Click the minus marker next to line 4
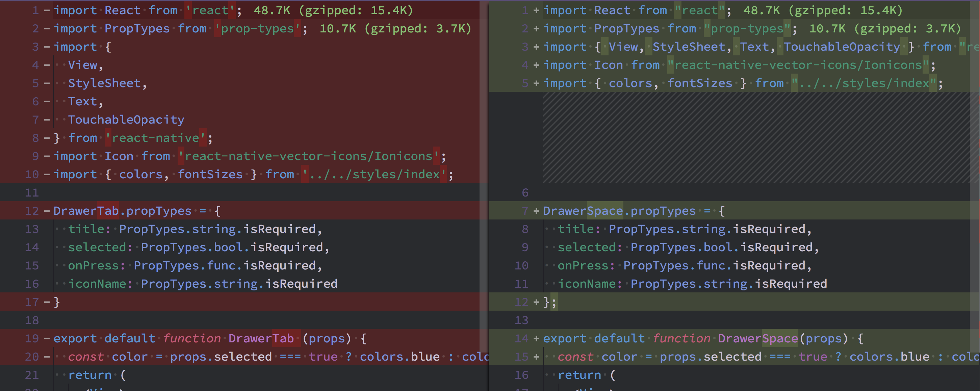Screen dimensions: 980x391 click(x=46, y=64)
